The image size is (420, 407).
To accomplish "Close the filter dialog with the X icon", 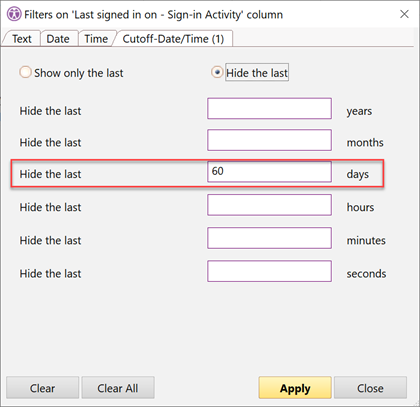I will pyautogui.click(x=404, y=14).
